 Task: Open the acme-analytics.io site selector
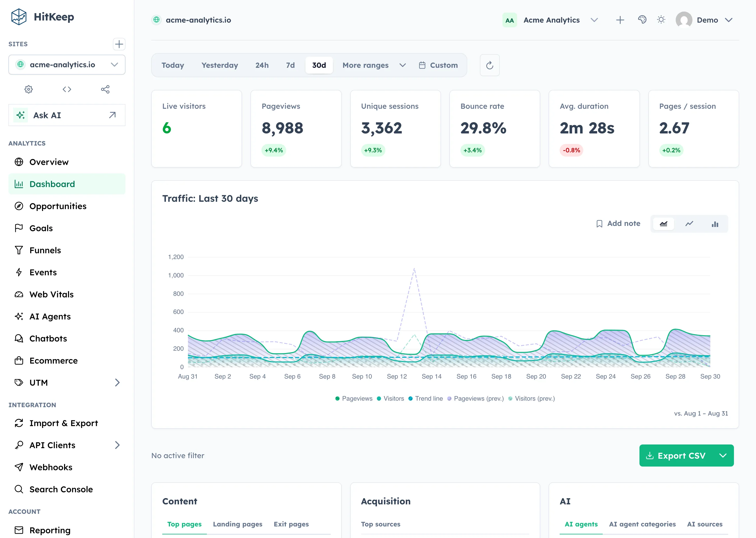tap(67, 65)
